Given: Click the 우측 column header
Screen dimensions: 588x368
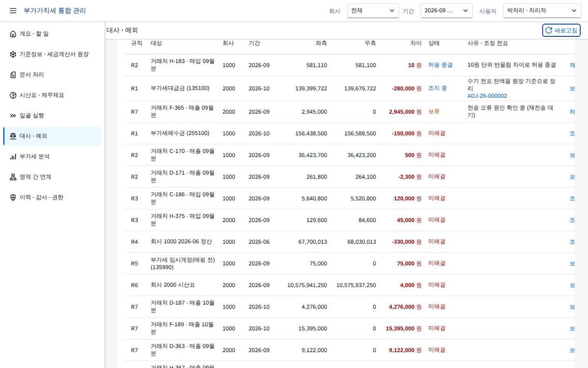Looking at the screenshot, I should click(x=370, y=43).
